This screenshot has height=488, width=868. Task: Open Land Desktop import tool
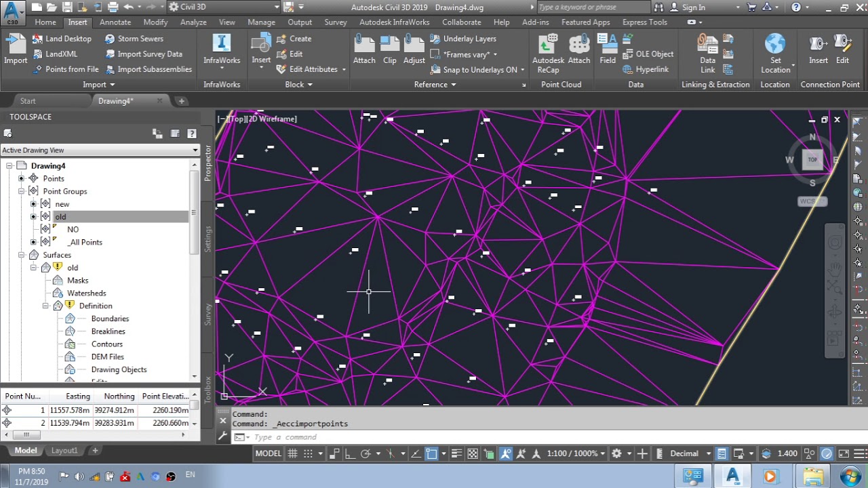[62, 39]
